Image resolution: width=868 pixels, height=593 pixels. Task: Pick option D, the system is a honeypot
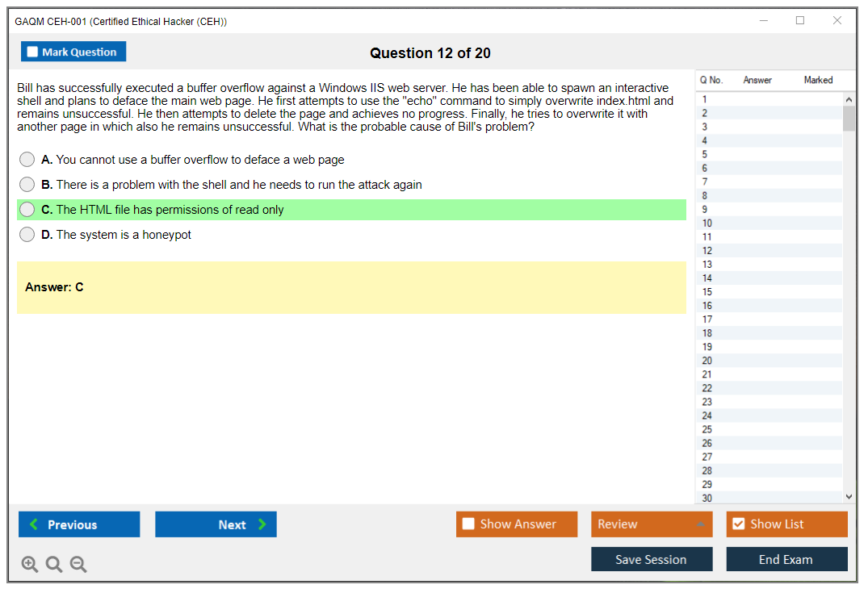[27, 235]
